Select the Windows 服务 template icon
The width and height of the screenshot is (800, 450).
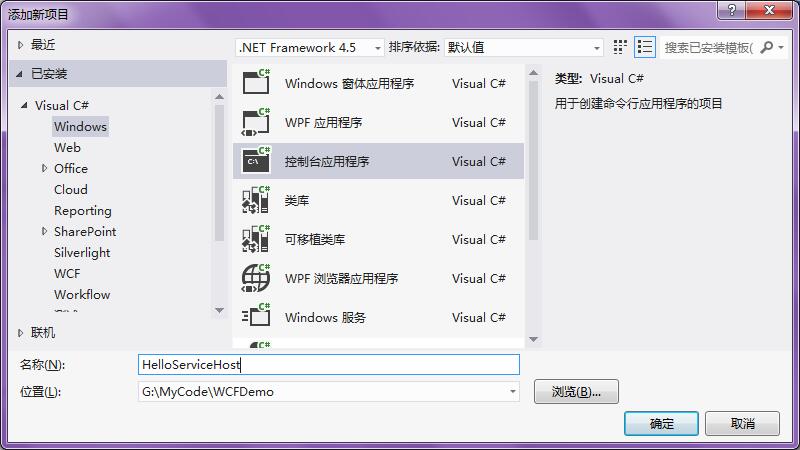[256, 316]
